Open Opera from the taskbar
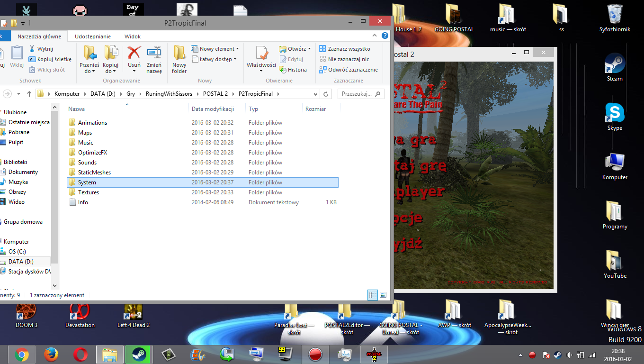 pos(80,354)
